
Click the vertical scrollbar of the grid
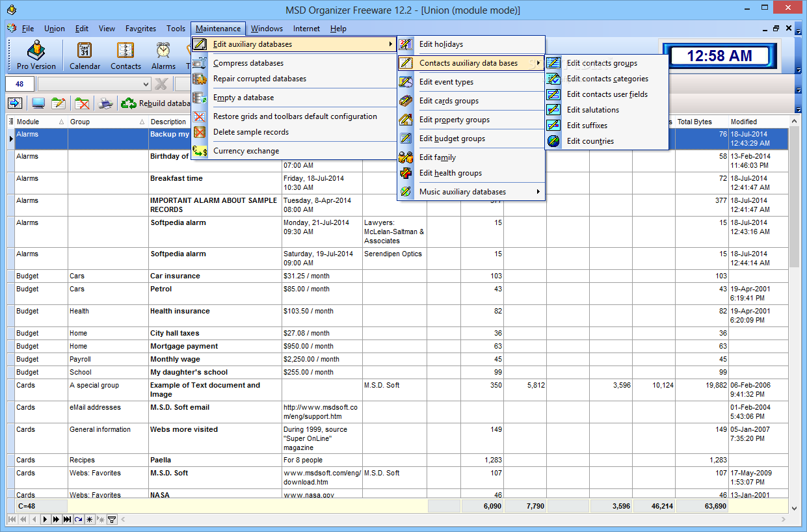pyautogui.click(x=795, y=315)
